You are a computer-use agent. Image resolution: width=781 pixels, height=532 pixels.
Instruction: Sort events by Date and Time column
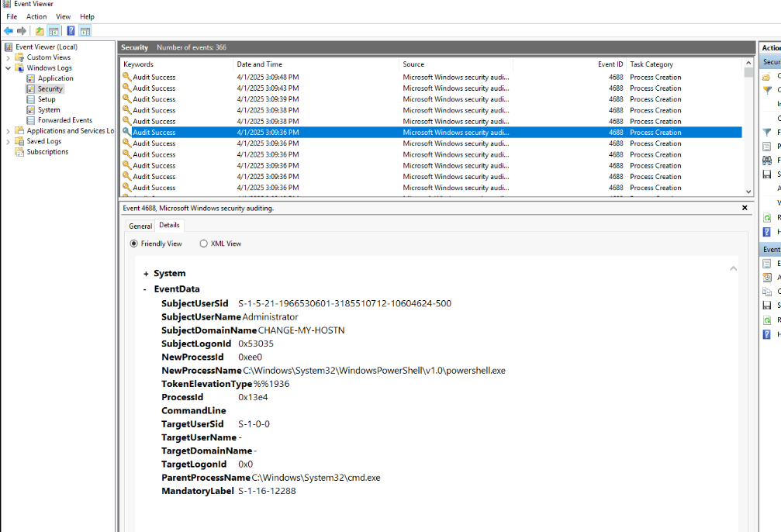260,64
